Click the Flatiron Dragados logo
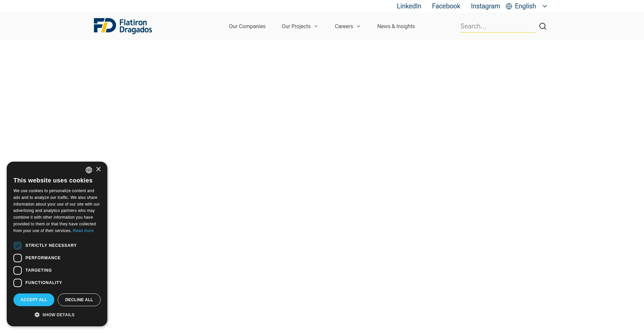 [123, 26]
